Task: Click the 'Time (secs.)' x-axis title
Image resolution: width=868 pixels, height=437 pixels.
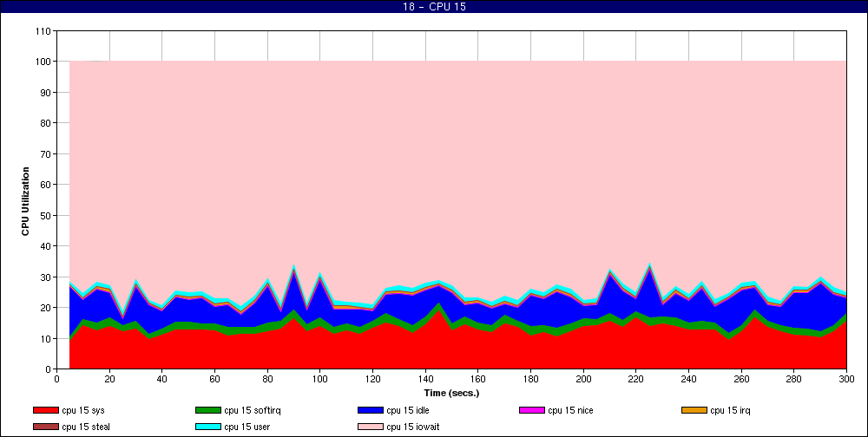Action: click(x=451, y=394)
